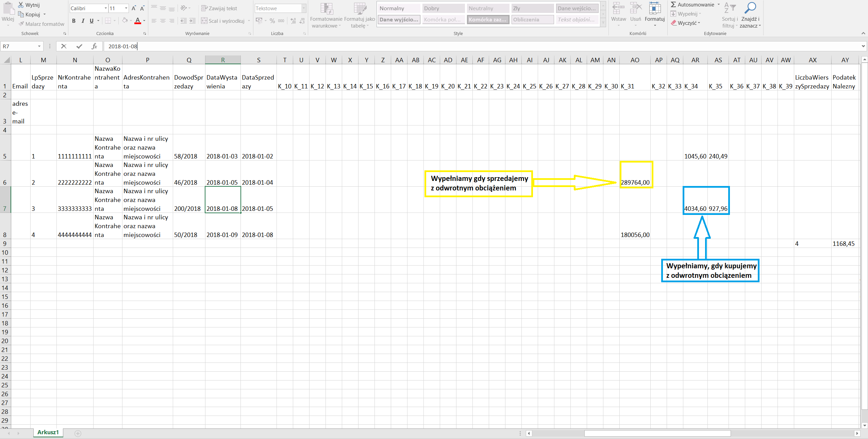Open the Name Box dropdown at R7
Image resolution: width=868 pixels, height=439 pixels.
[39, 46]
